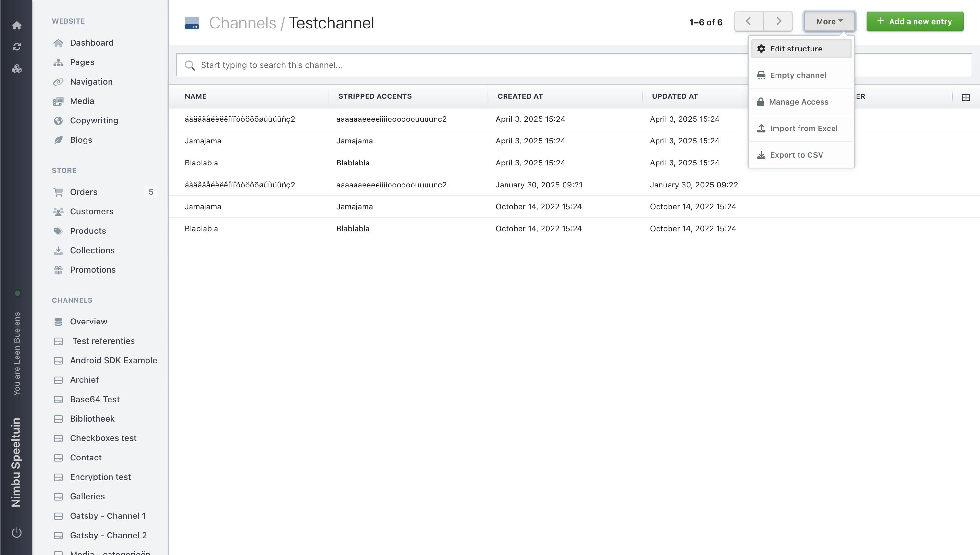Click the Testchannel channel icon beside title
The image size is (980, 555).
(192, 23)
